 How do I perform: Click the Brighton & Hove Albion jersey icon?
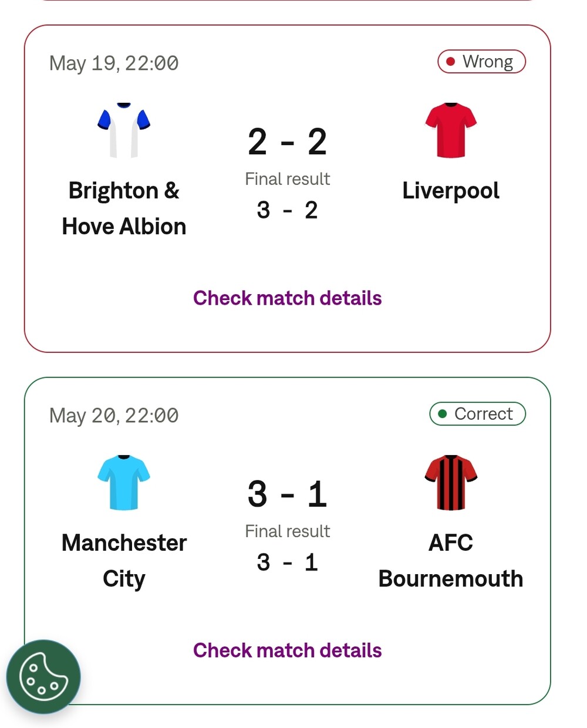click(x=124, y=130)
